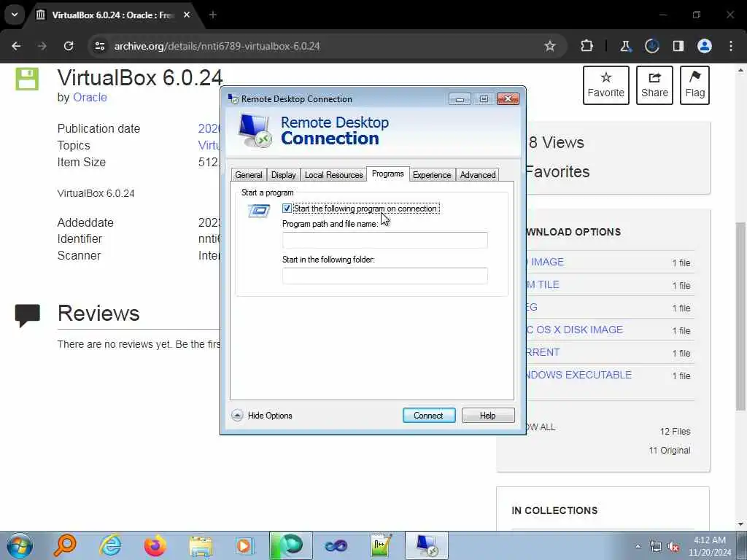The width and height of the screenshot is (747, 560).
Task: Open site information icon in address bar
Action: pyautogui.click(x=99, y=46)
